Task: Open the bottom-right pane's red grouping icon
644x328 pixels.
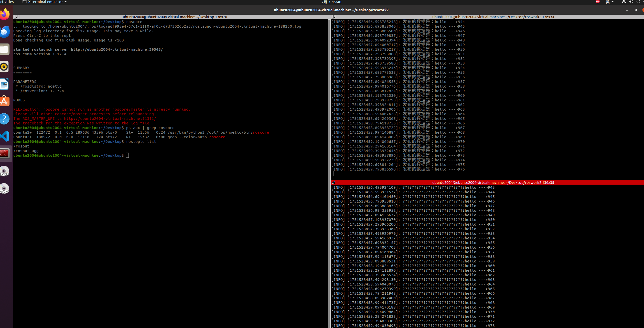Action: click(334, 183)
